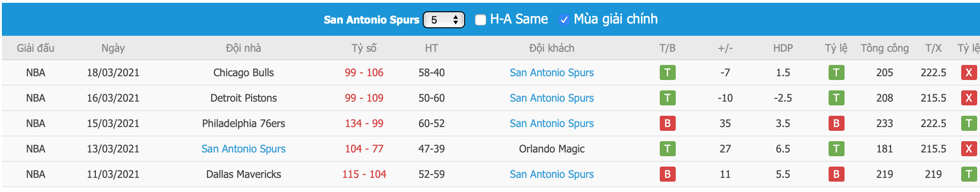
Task: Click the red B badge in the Philadelphia 76ers row T/B column
Action: 667,123
